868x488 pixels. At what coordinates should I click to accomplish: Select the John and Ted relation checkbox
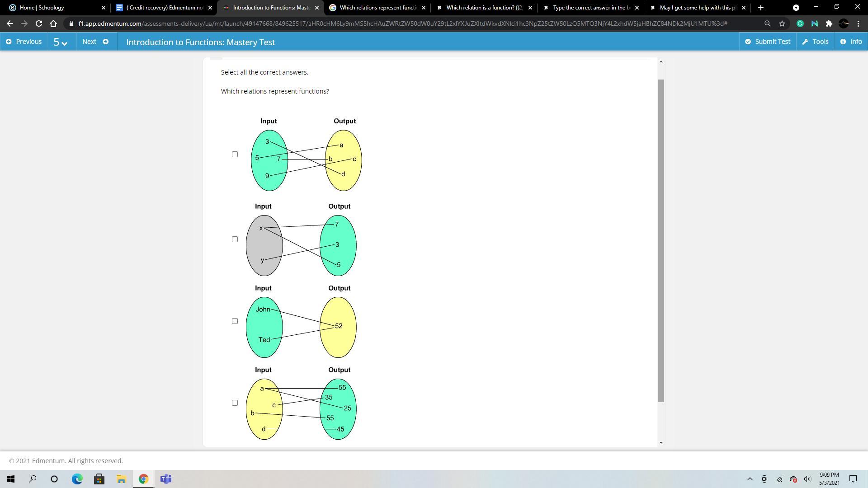[235, 321]
